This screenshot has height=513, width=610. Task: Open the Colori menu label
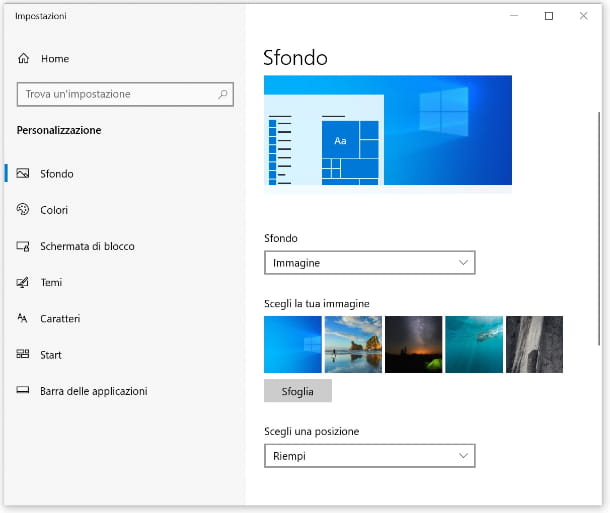pos(54,210)
